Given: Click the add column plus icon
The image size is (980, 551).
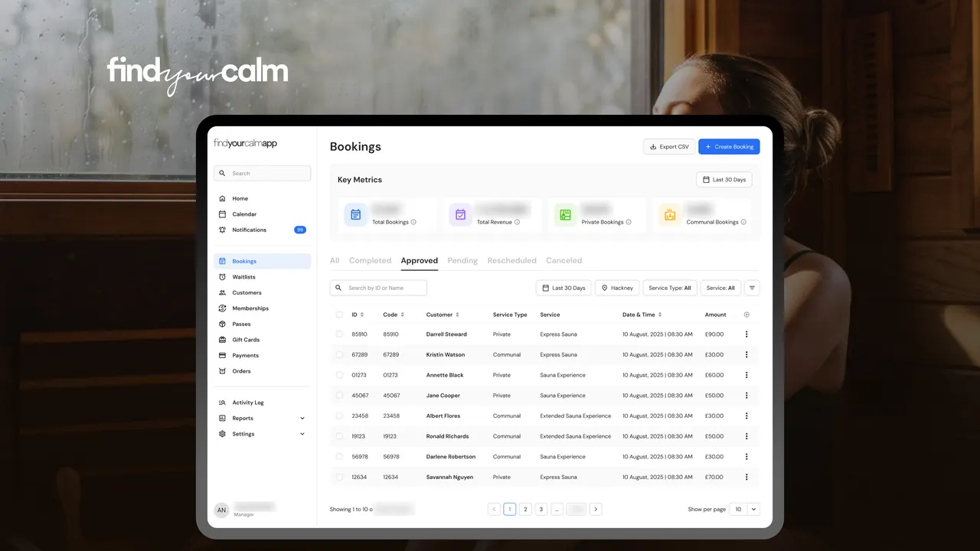Looking at the screenshot, I should pos(746,315).
